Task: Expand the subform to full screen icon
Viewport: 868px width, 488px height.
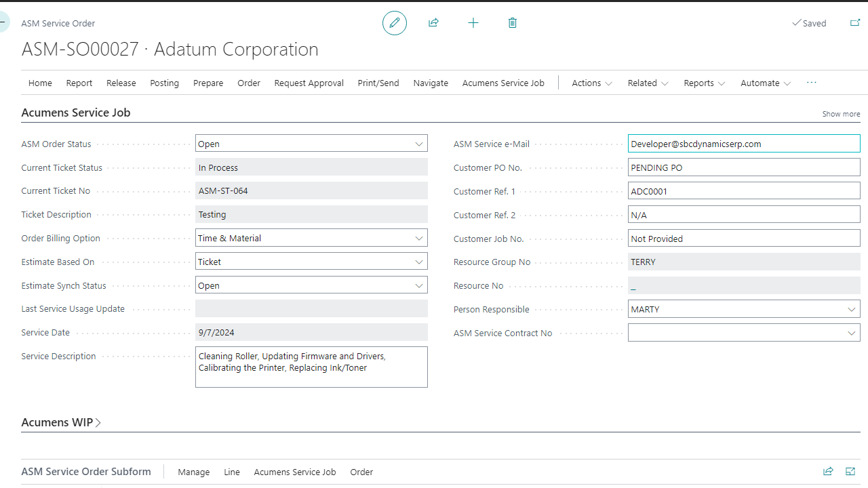Action: pyautogui.click(x=851, y=472)
